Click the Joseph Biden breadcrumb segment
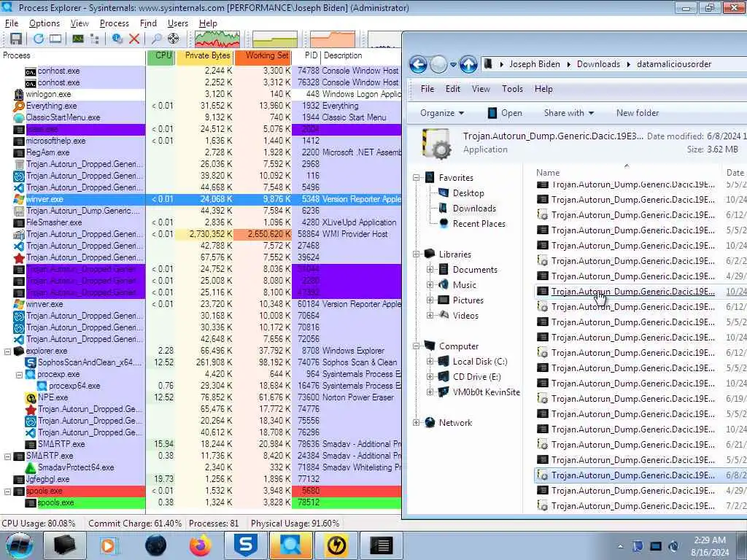747x560 pixels. [535, 64]
